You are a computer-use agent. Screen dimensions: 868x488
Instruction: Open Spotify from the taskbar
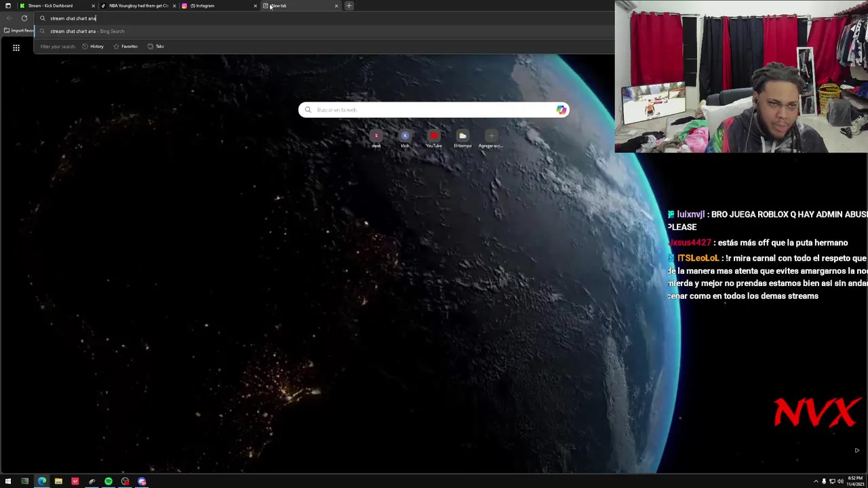108,481
